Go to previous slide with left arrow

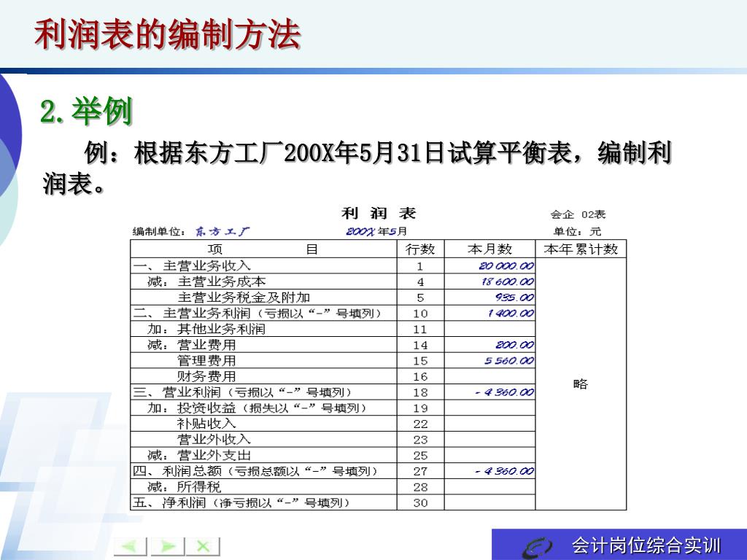click(130, 546)
